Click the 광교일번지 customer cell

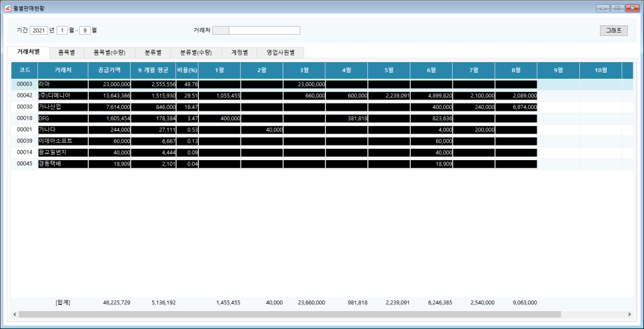pos(63,153)
